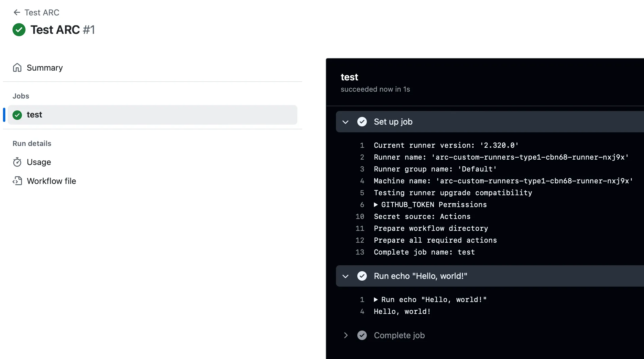Open the Test ARC workflow link
Viewport: 644px width, 359px height.
click(x=42, y=12)
